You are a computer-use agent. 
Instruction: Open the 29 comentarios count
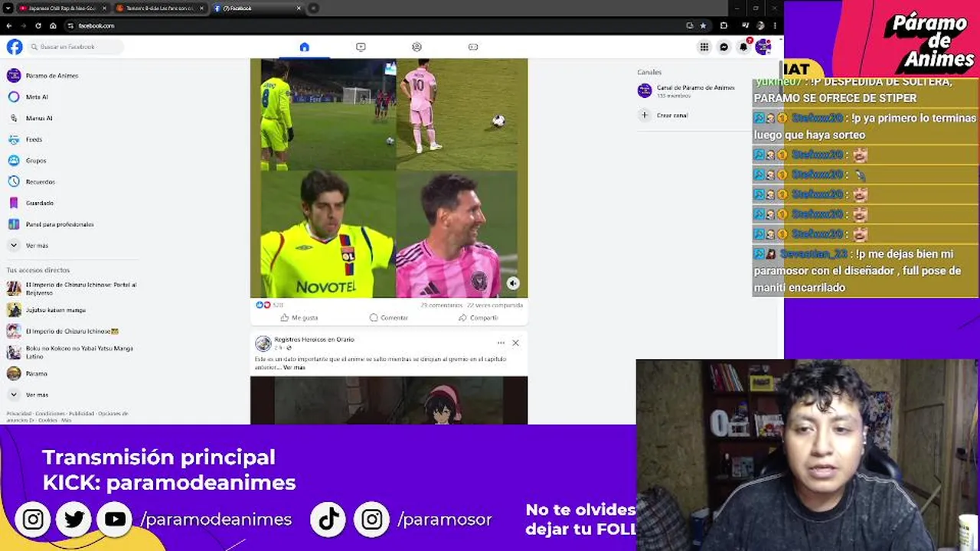point(442,305)
